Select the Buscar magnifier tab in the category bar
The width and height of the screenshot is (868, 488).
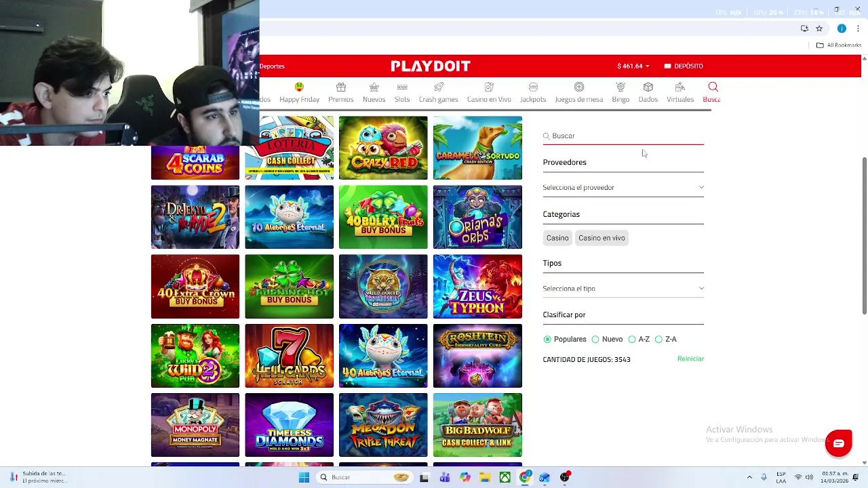click(x=712, y=93)
